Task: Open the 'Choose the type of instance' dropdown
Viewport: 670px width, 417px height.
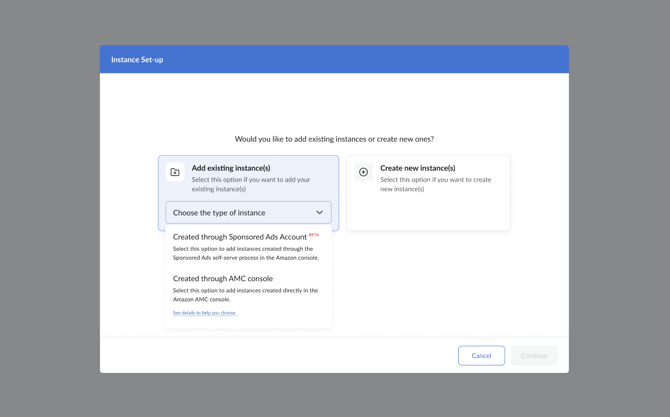Action: [x=240, y=212]
